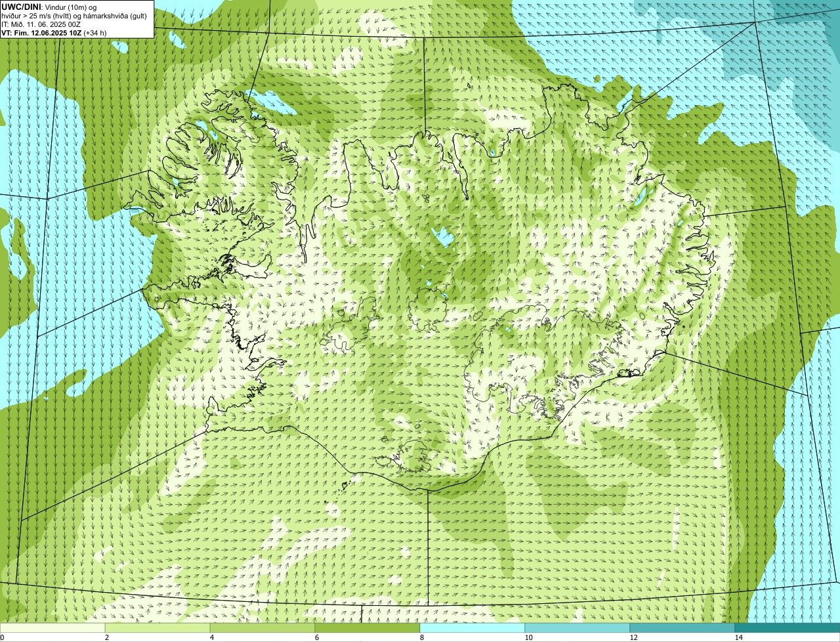Click the 4–6 m/s green legend swatch

point(262,628)
